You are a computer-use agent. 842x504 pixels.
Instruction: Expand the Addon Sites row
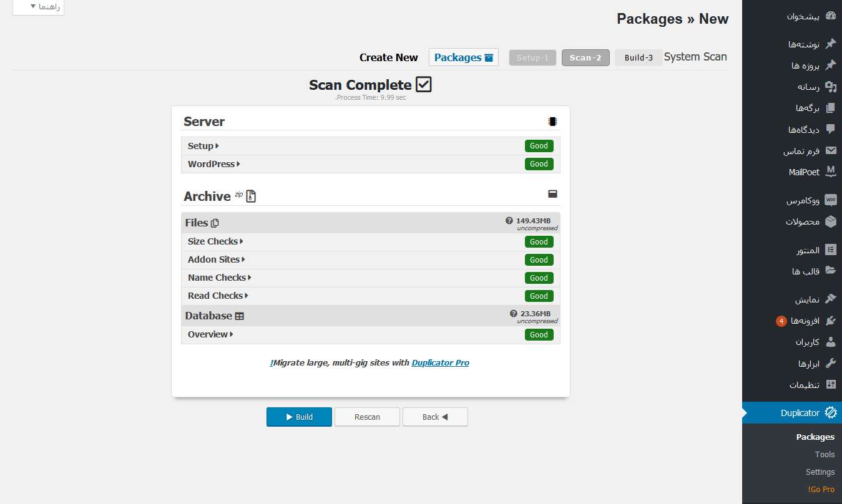(x=371, y=259)
